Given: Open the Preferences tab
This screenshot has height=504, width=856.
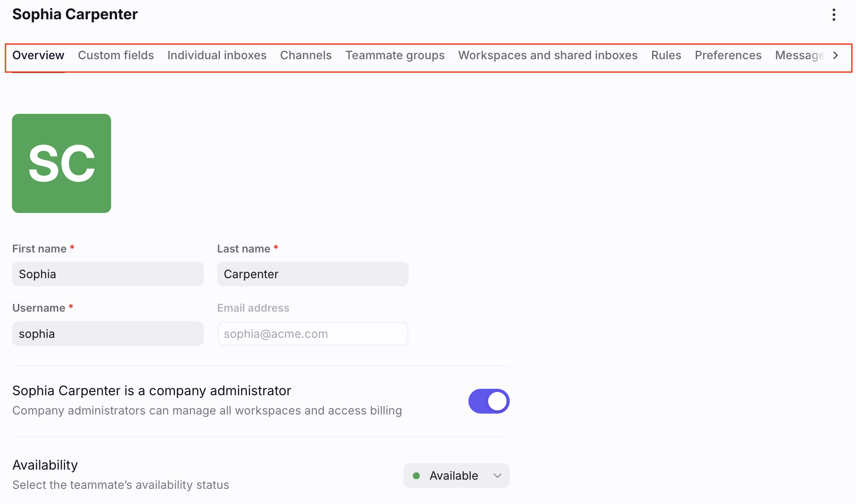Looking at the screenshot, I should point(728,56).
